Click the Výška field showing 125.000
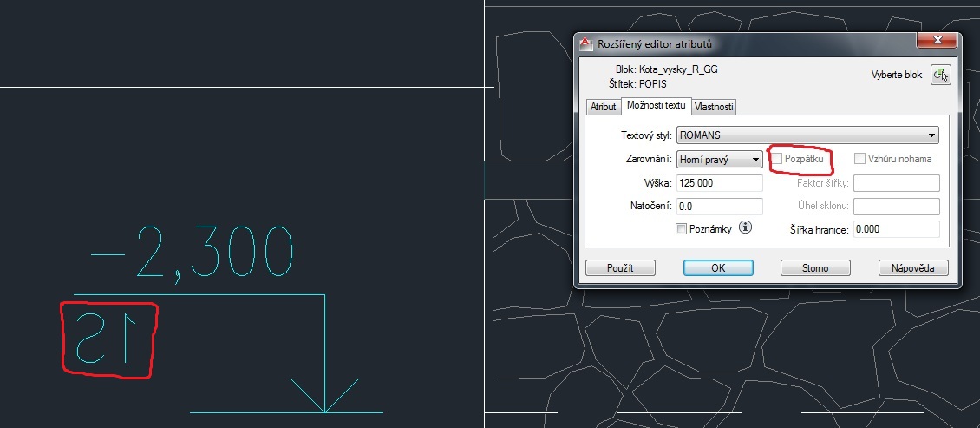The height and width of the screenshot is (428, 980). (x=718, y=183)
